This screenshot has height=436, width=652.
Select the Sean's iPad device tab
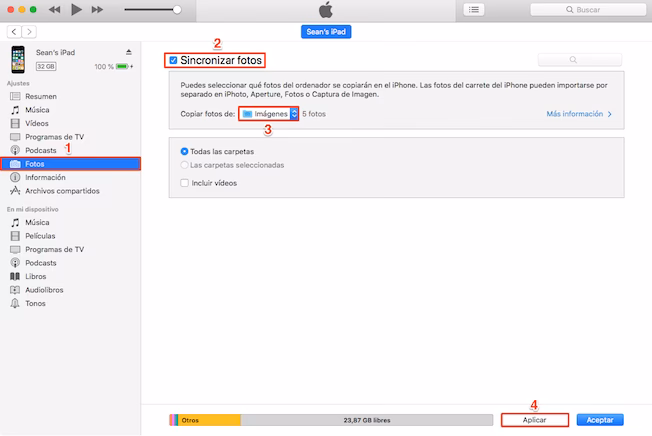tap(326, 32)
